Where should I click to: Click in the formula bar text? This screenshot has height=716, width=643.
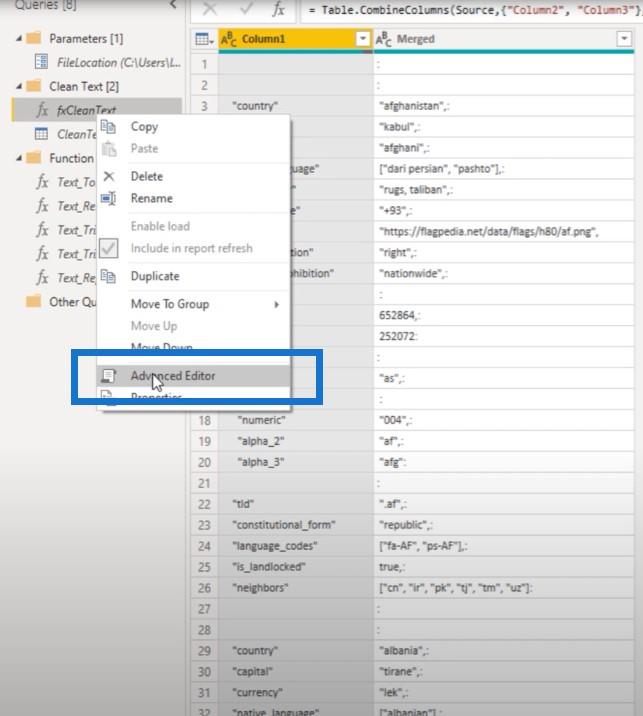(472, 10)
